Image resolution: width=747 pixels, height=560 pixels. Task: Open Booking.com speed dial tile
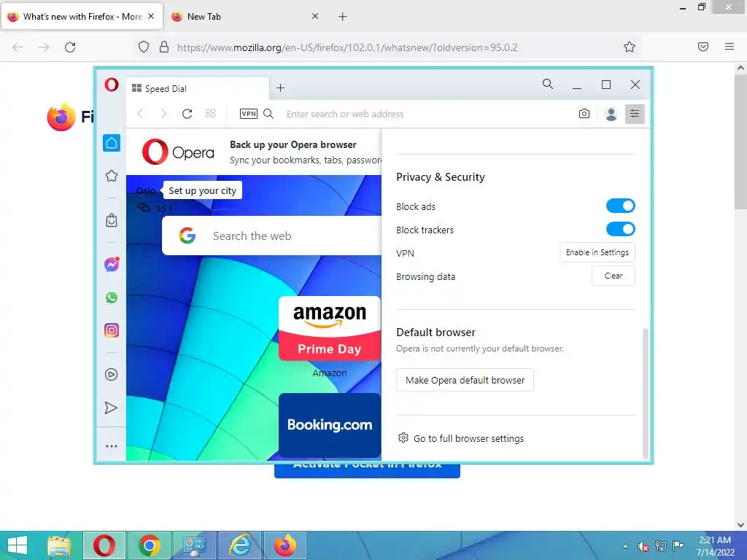tap(330, 425)
